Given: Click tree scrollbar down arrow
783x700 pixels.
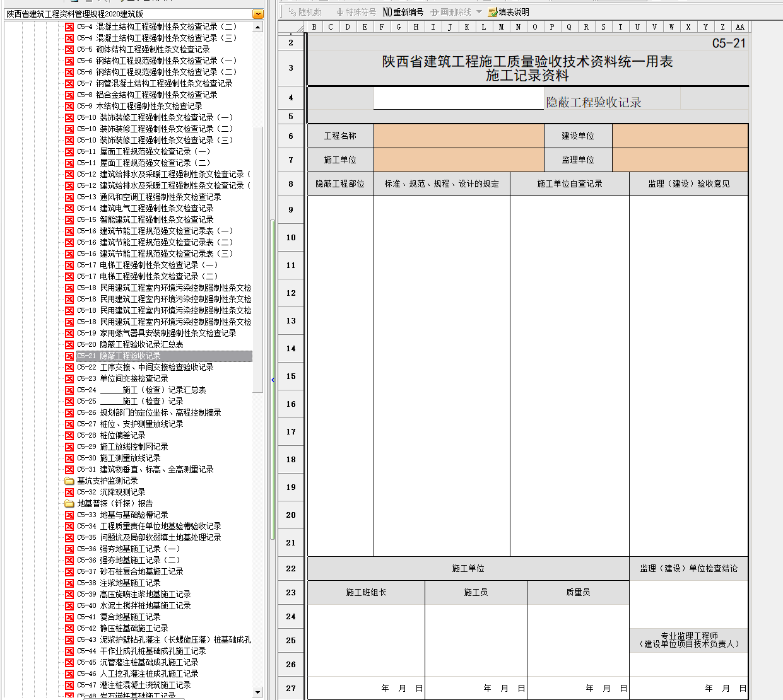Looking at the screenshot, I should click(x=257, y=692).
